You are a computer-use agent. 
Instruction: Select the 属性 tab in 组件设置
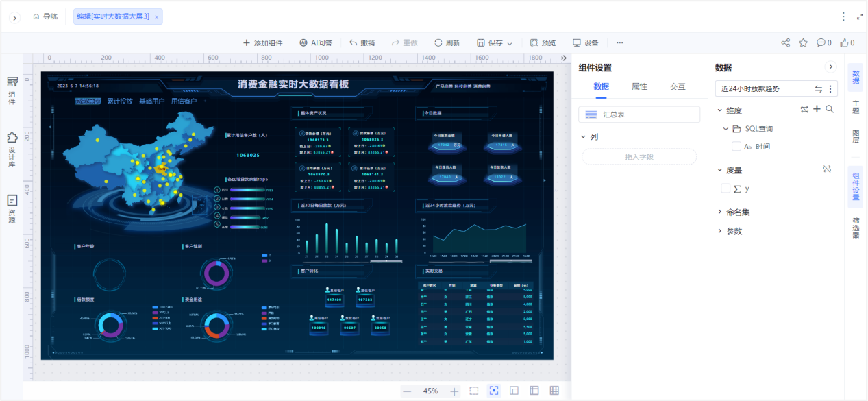tap(639, 87)
